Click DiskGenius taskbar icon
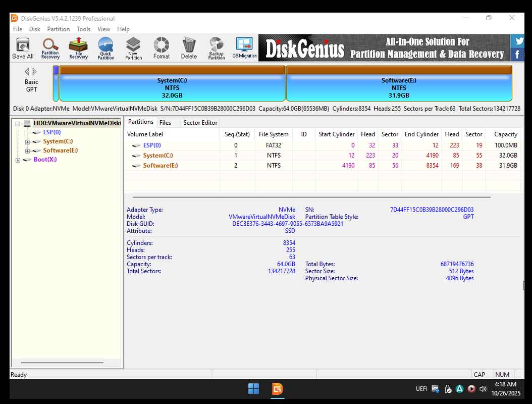Viewport: 532px width, 404px height. tap(277, 389)
